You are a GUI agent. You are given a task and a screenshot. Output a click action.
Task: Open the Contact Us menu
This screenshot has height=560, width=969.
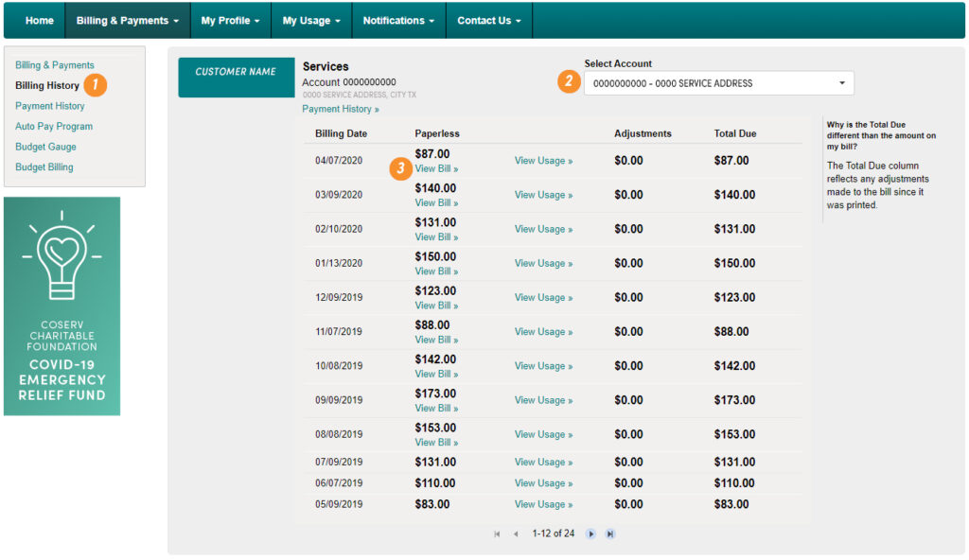[x=484, y=20]
